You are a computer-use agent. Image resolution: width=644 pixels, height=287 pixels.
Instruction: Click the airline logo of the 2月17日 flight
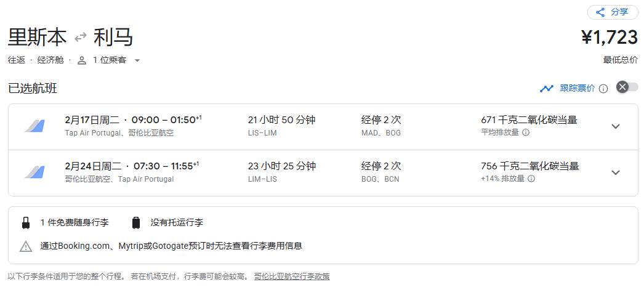(34, 126)
